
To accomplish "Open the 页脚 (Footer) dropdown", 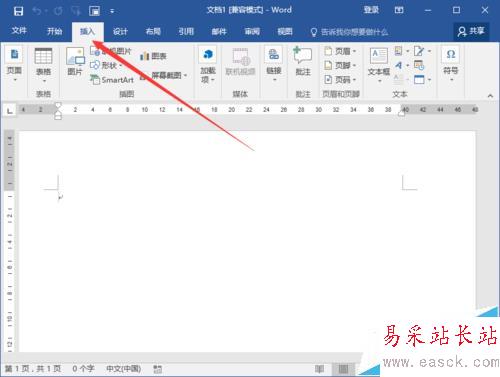I will [340, 65].
